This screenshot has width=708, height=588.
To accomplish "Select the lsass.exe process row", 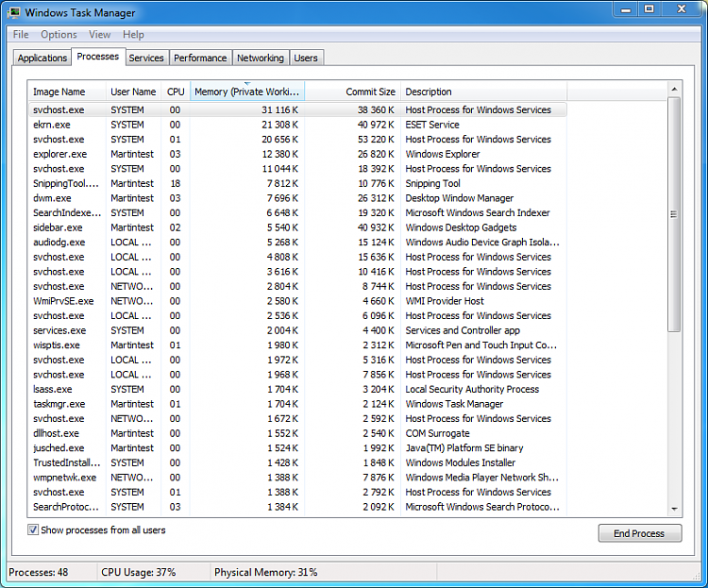I will [x=297, y=389].
